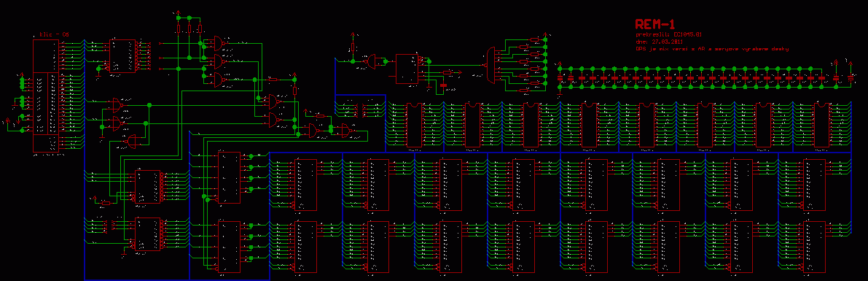Screen dimensions: 868x281
Task: Select the topmost of three stacked NAND gates
Action: (221, 42)
